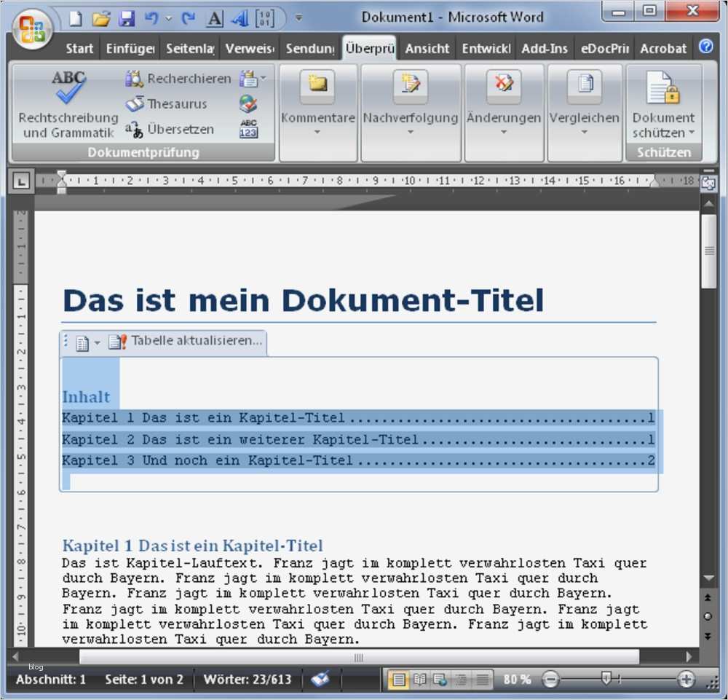728x700 pixels.
Task: Run Rechtschreibung und Grammatik check
Action: point(68,104)
